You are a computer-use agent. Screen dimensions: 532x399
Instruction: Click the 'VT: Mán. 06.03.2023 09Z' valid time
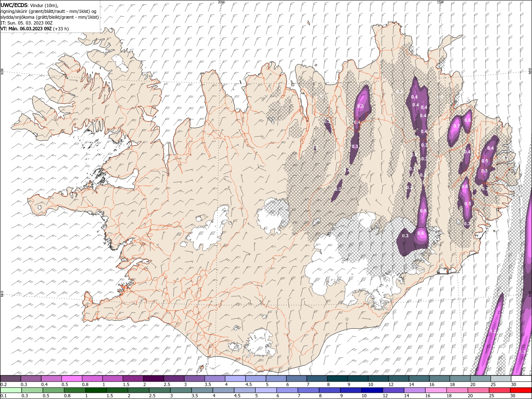pos(26,29)
